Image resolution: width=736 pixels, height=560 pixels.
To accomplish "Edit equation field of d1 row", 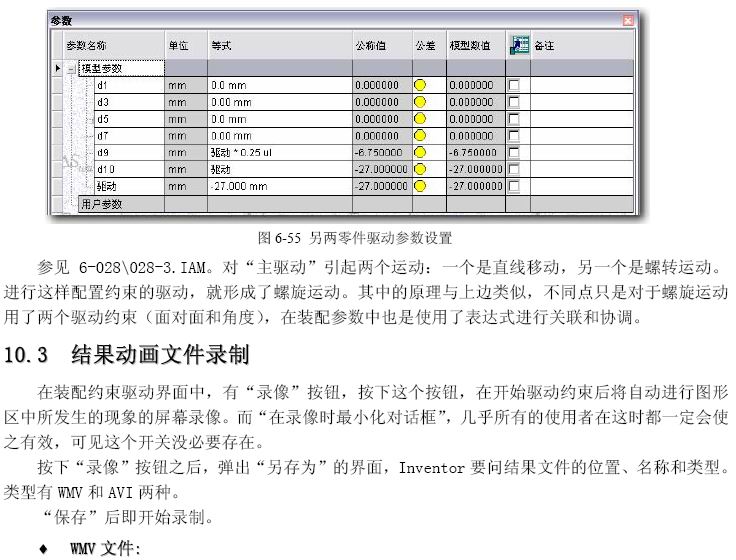I will [280, 85].
